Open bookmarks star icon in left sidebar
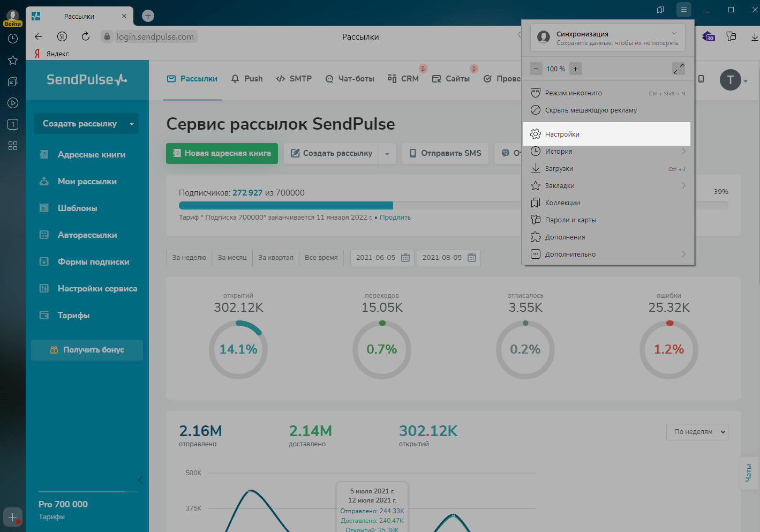This screenshot has width=760, height=532. tap(13, 60)
